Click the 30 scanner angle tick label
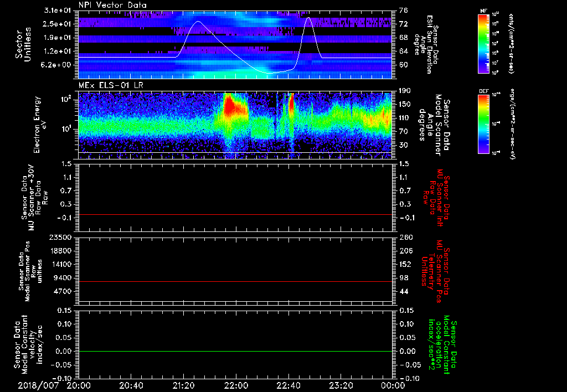 point(403,145)
